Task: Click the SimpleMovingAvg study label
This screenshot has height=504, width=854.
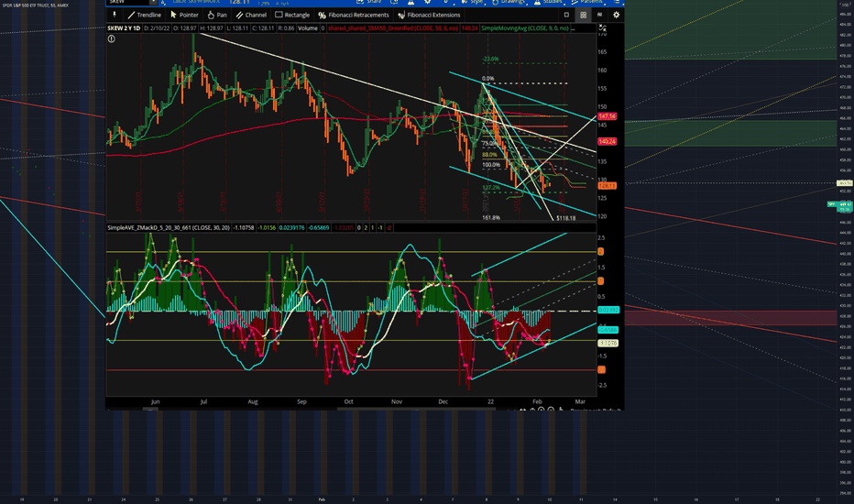Action: (525, 27)
